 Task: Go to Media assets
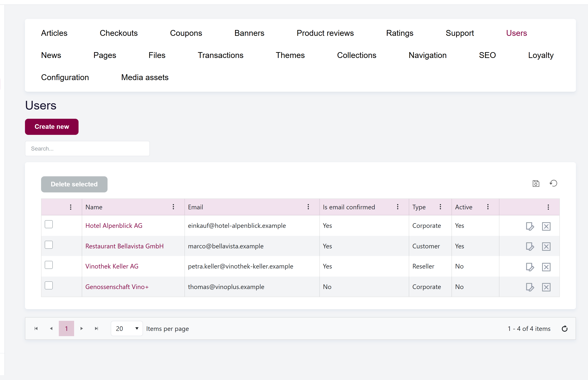(145, 77)
